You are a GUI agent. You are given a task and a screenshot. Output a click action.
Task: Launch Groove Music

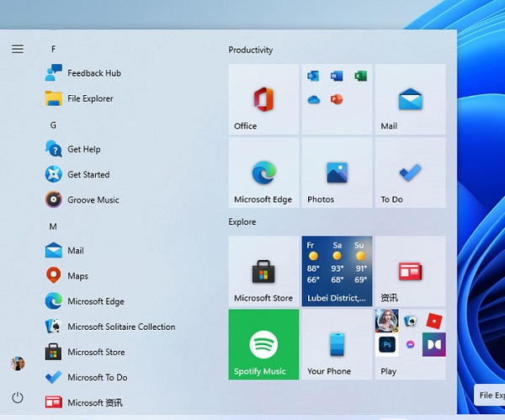click(93, 199)
